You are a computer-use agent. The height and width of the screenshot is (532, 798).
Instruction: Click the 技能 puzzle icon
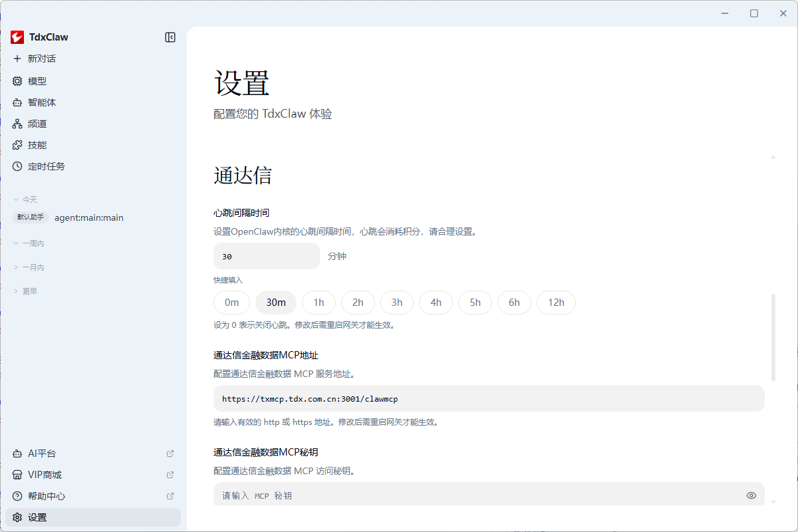[17, 145]
